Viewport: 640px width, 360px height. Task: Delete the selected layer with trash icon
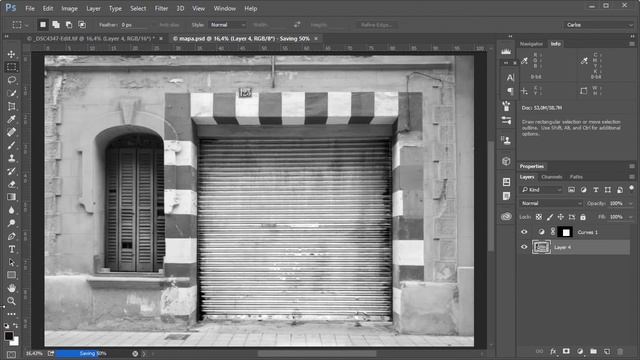tap(620, 351)
